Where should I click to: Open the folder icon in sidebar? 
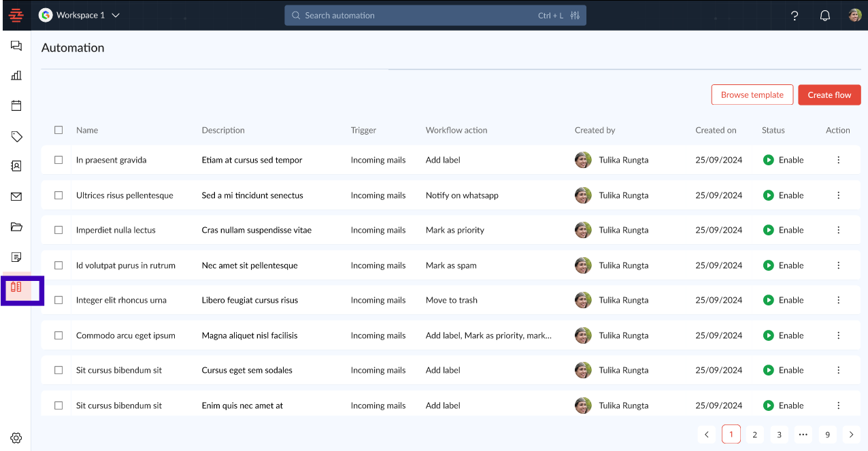[16, 227]
